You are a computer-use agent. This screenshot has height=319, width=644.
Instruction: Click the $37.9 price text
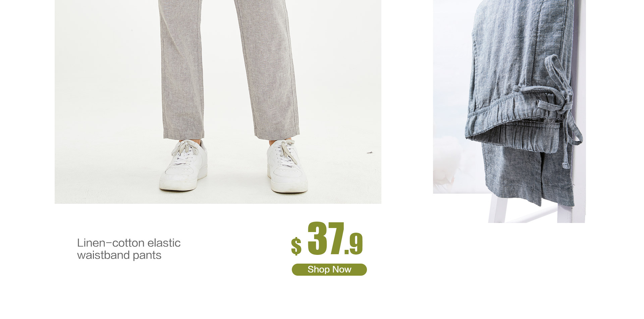327,239
